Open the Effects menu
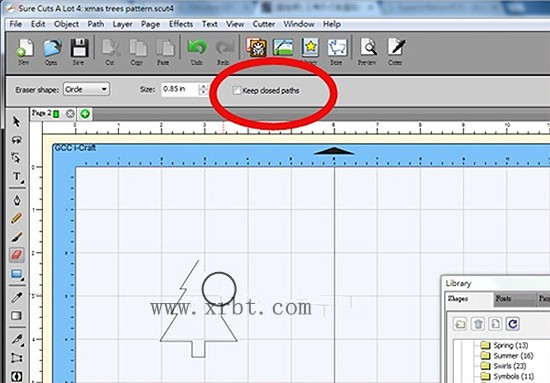550x383 pixels. (x=181, y=24)
